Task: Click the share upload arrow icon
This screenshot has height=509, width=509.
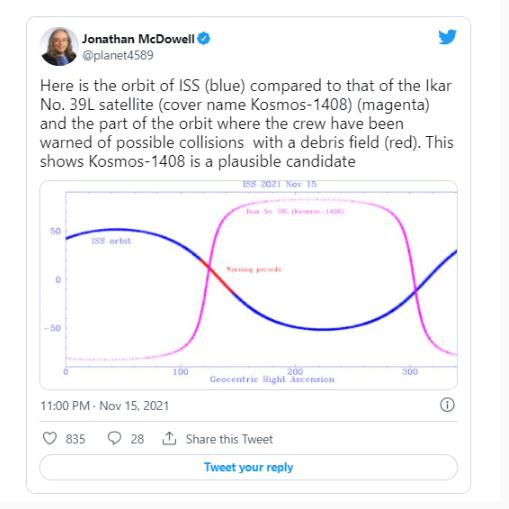Action: 169,438
